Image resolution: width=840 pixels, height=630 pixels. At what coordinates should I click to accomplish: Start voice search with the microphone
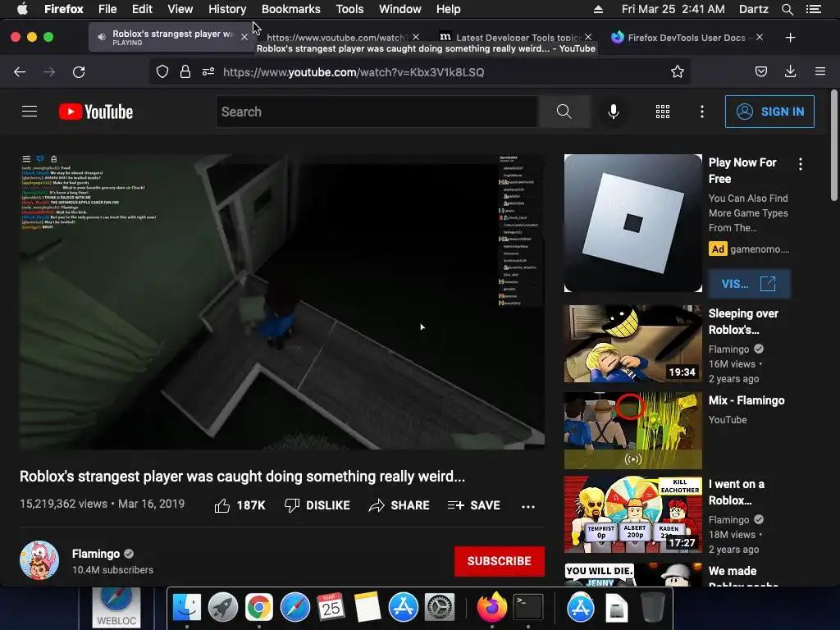(614, 112)
